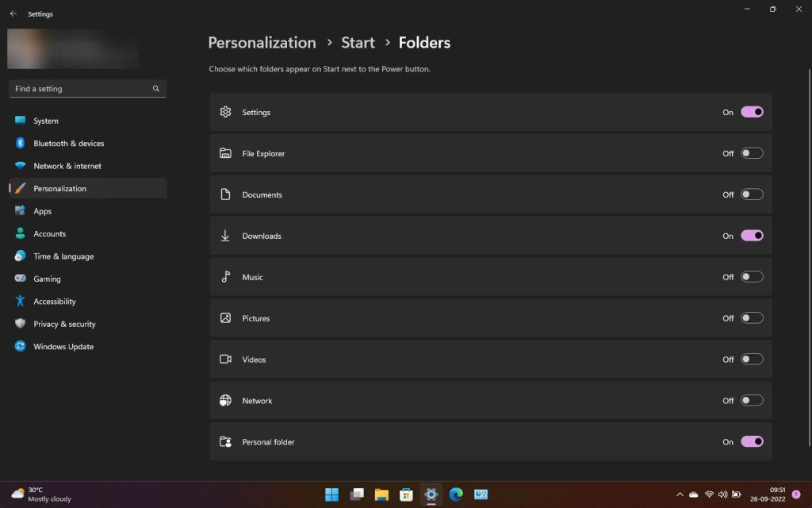The height and width of the screenshot is (508, 812).
Task: Click the Pictures icon in list
Action: (x=225, y=317)
